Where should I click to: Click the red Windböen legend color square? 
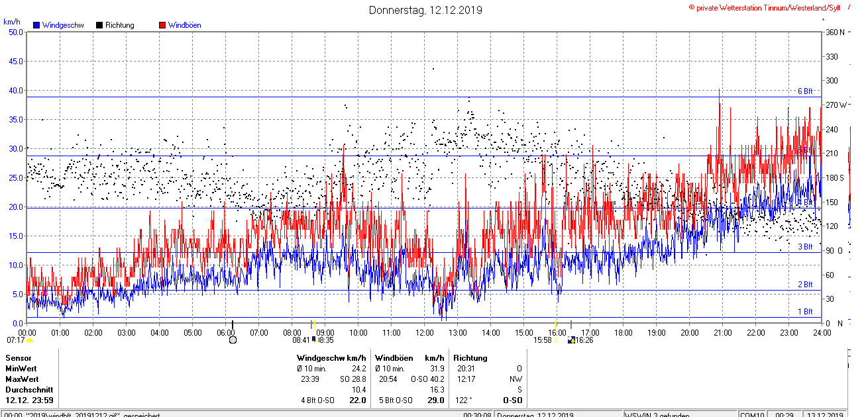[162, 25]
